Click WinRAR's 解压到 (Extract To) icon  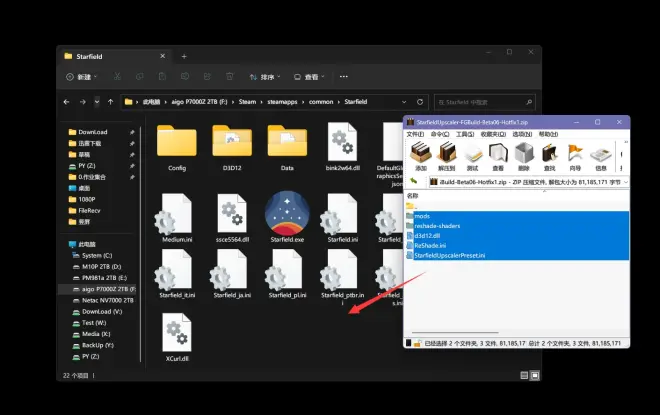pyautogui.click(x=447, y=156)
